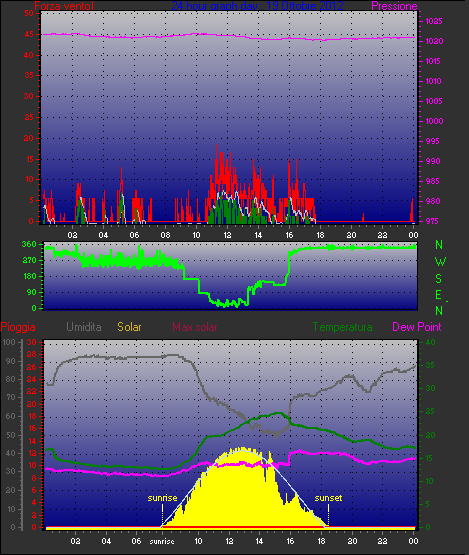The height and width of the screenshot is (555, 469).
Task: Click red 45 on wind speed axis
Action: [x=29, y=34]
